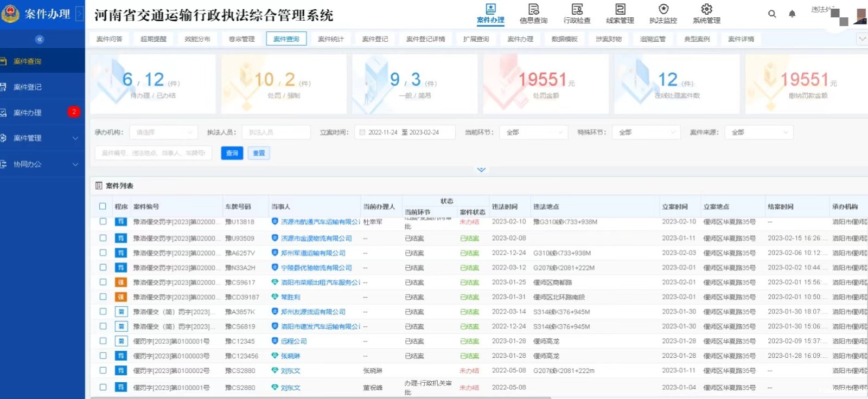
Task: Click the search magnifier icon in header
Action: (772, 14)
